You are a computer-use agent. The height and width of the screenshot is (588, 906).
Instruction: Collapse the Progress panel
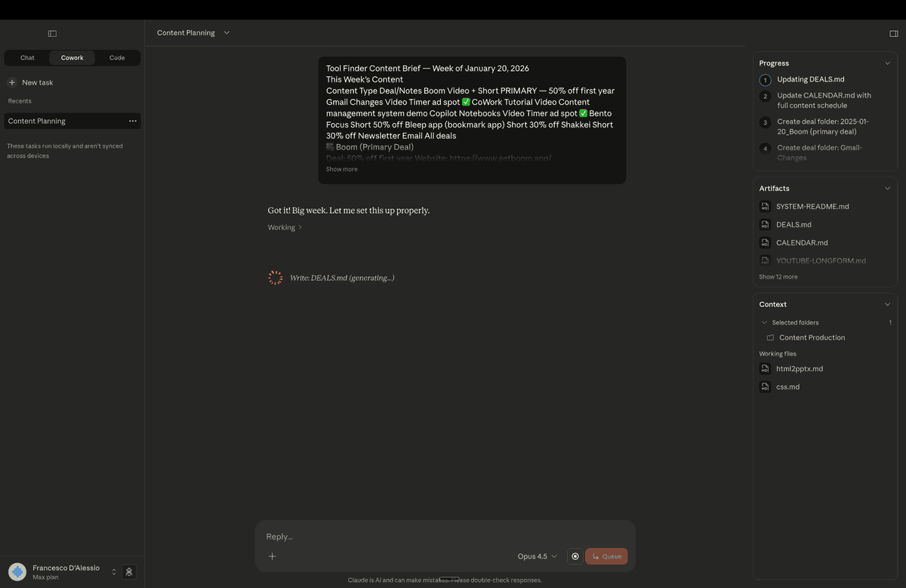click(887, 63)
